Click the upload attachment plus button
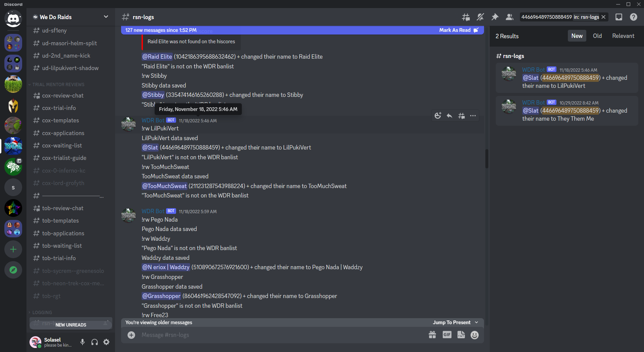644x352 pixels. click(x=131, y=335)
